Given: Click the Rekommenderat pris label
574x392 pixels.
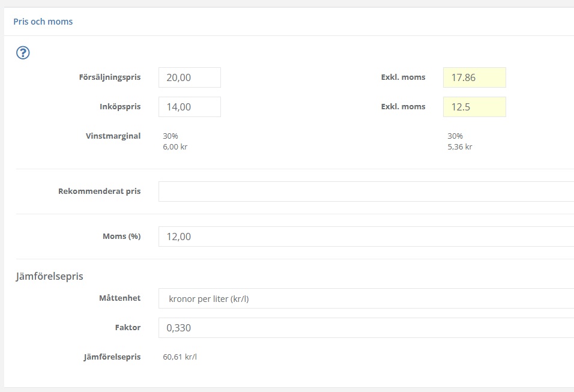Looking at the screenshot, I should [99, 191].
